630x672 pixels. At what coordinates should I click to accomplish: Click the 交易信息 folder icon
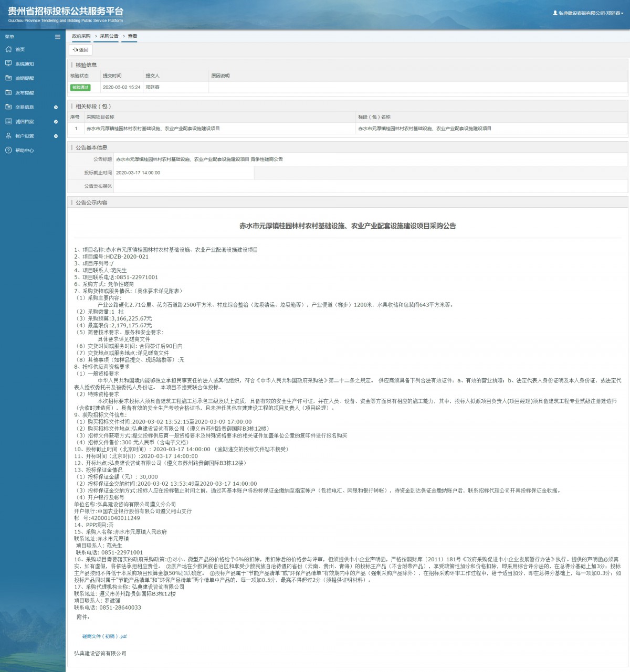point(8,107)
